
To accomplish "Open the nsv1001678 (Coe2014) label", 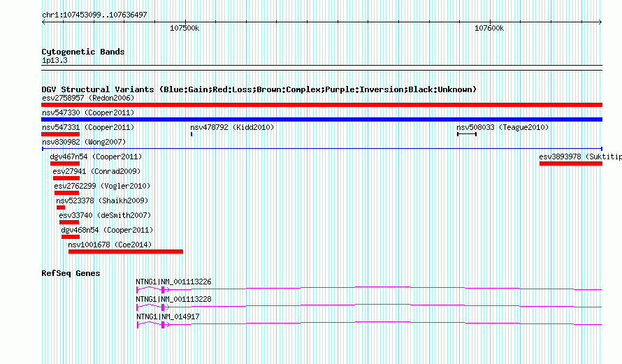I will pos(110,245).
